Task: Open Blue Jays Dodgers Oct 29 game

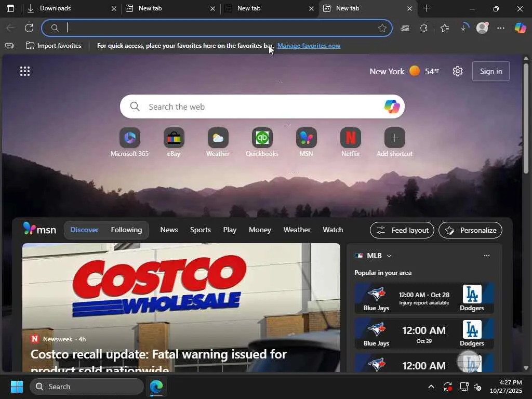Action: coord(424,334)
